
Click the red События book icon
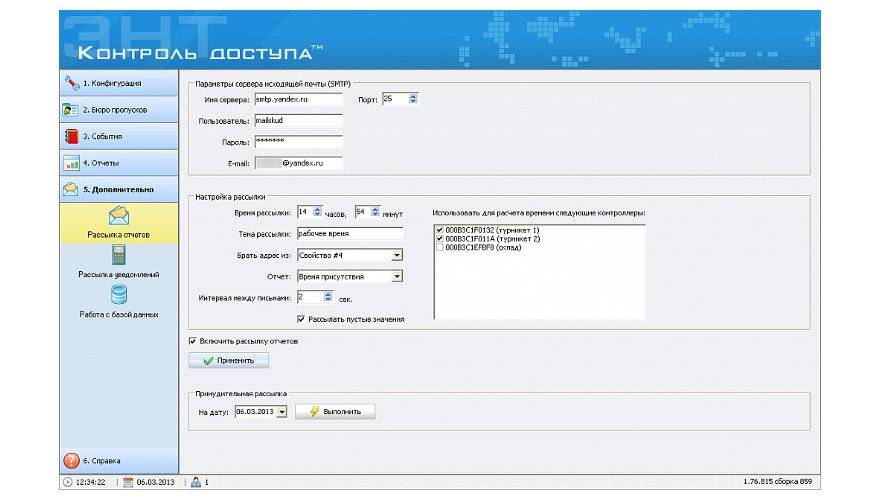(x=71, y=136)
